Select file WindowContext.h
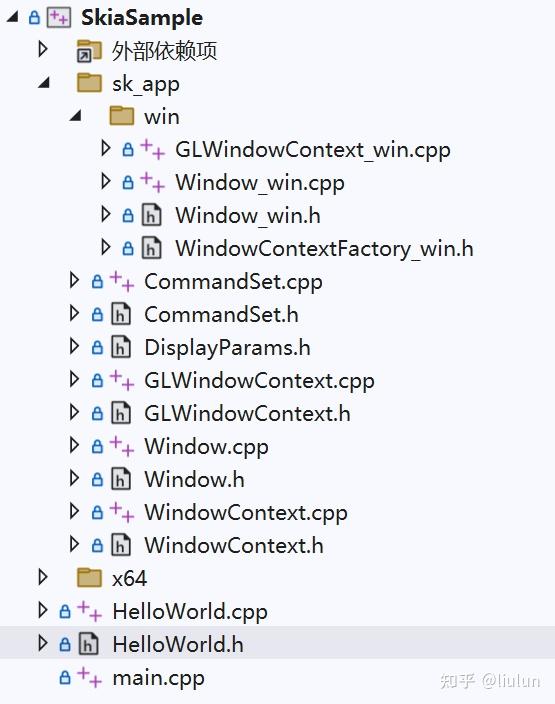 [x=234, y=546]
